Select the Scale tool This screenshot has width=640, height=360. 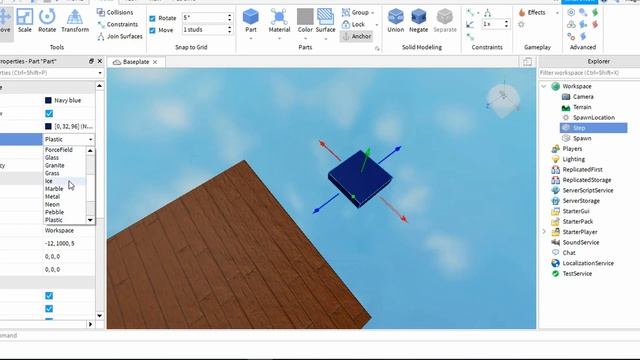point(24,20)
